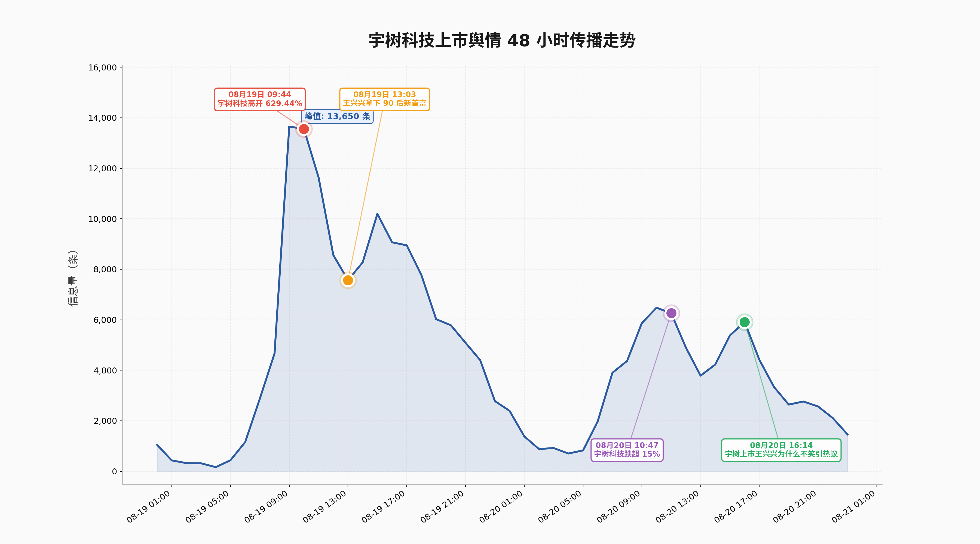Click the purple marker on the curve

pyautogui.click(x=672, y=313)
